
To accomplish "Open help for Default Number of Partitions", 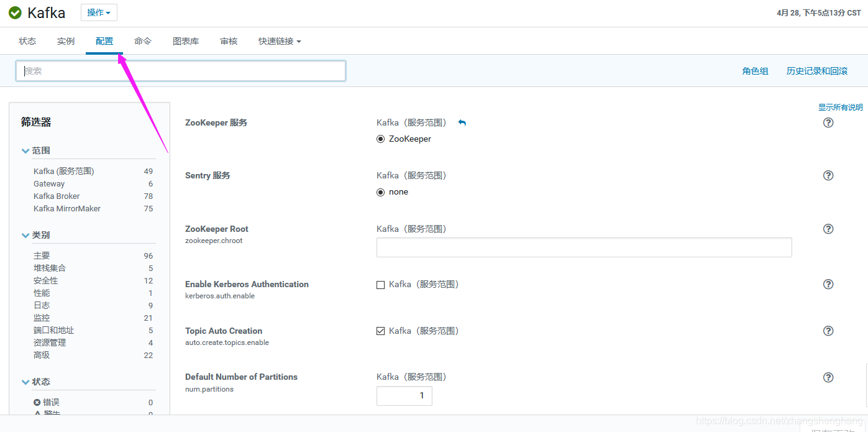I will 828,377.
